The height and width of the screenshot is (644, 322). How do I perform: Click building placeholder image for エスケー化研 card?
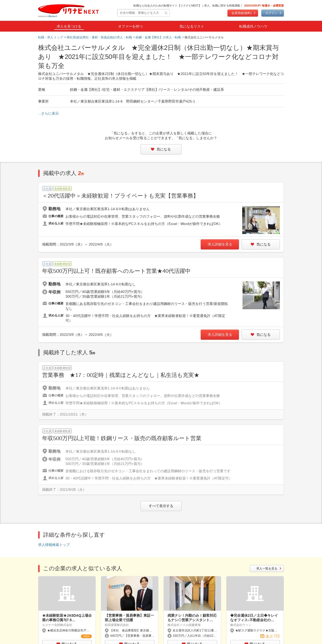67,593
